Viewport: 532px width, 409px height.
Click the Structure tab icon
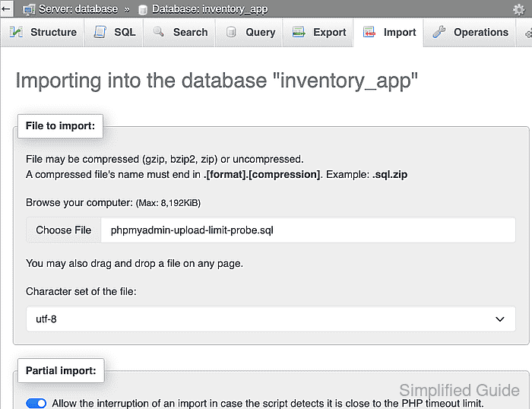click(16, 32)
